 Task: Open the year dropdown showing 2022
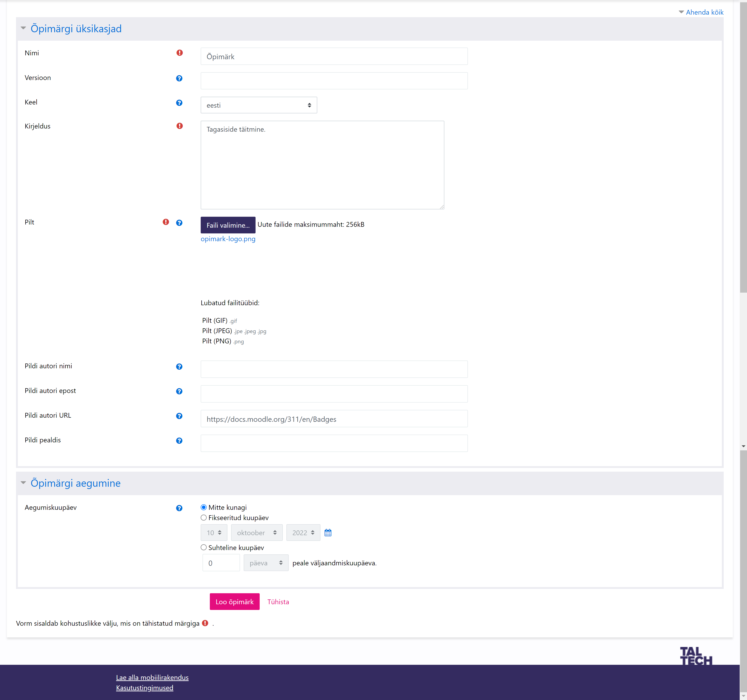[x=303, y=533]
